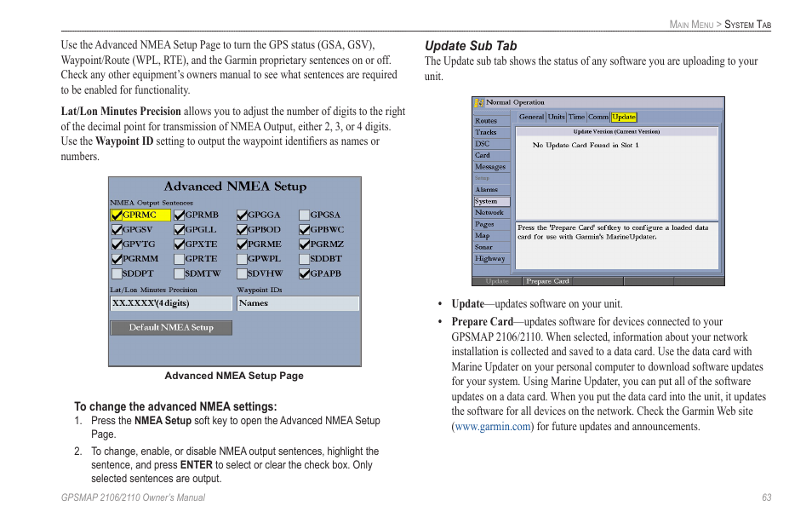Toggle the GPRMB sentence checkbox

[180, 215]
